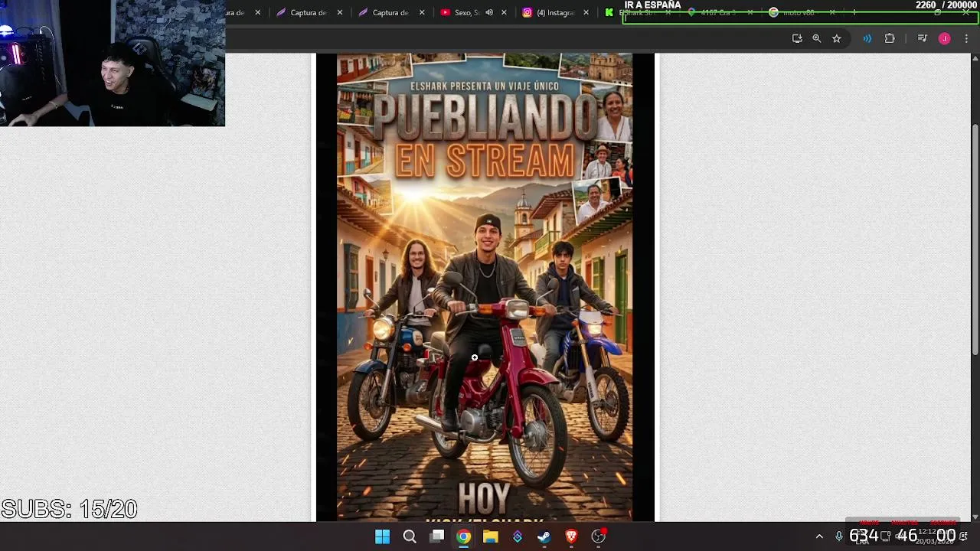Image resolution: width=980 pixels, height=551 pixels.
Task: Open the Windows Start menu
Action: tap(382, 536)
